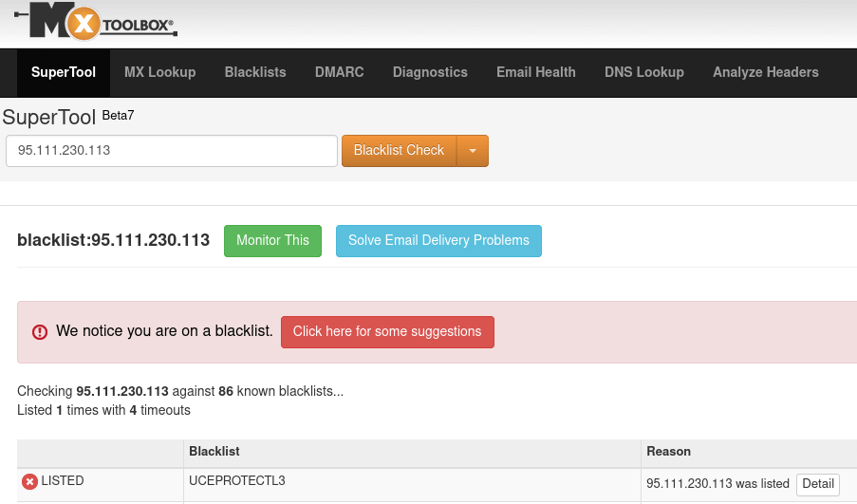This screenshot has width=857, height=504.
Task: Open the MX Lookup tab
Action: pyautogui.click(x=159, y=72)
